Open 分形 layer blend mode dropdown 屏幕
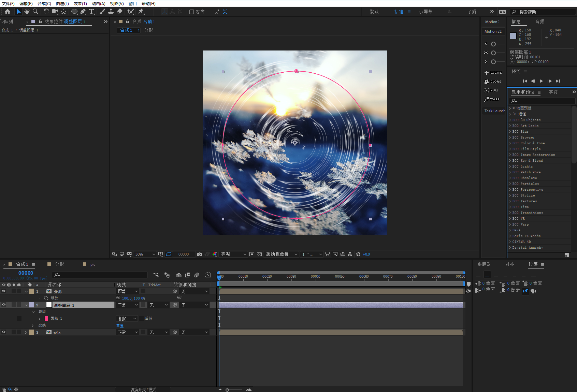The image size is (577, 392). click(x=128, y=291)
